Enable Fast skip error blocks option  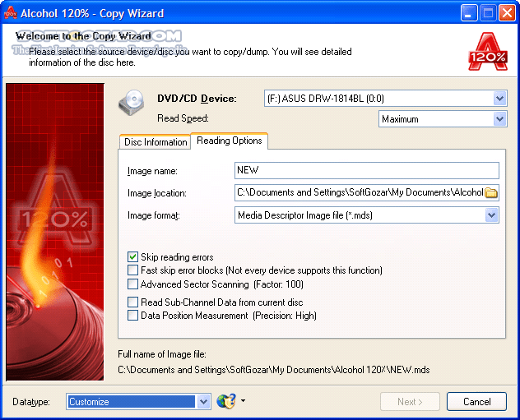coord(133,270)
